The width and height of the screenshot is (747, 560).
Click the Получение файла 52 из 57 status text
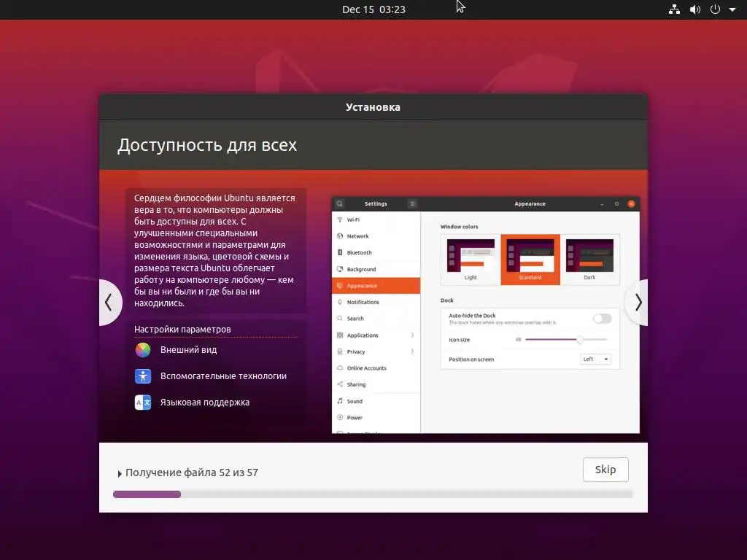tap(192, 472)
